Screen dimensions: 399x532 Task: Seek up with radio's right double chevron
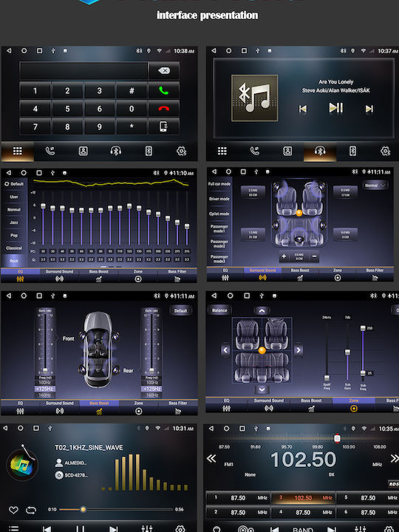[x=395, y=459]
